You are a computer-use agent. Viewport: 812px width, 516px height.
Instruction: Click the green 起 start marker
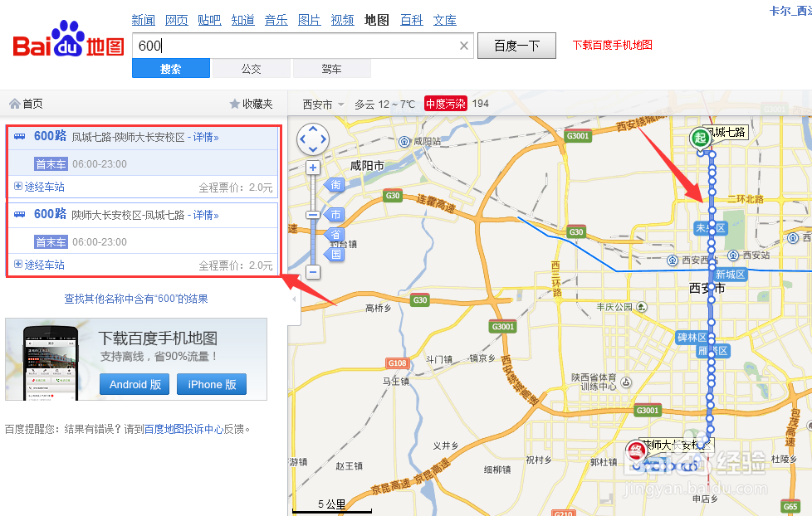[700, 139]
